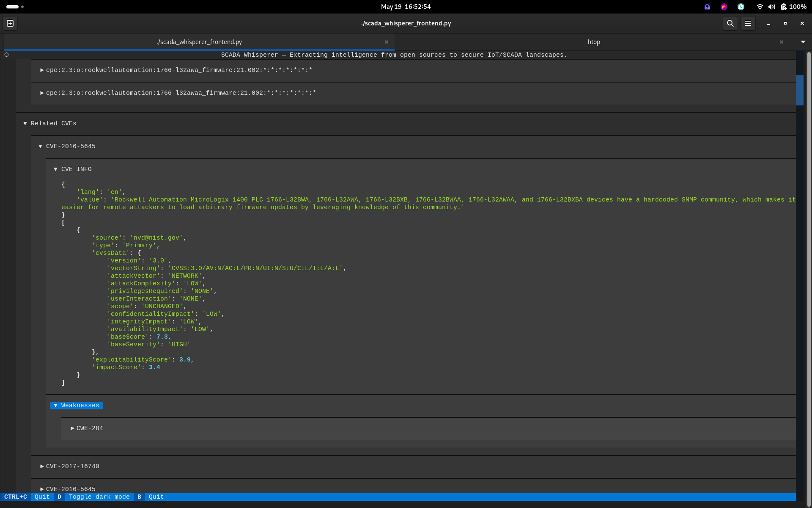Expand the 1766-l32awaa_firmware CPE entry

pos(181,93)
